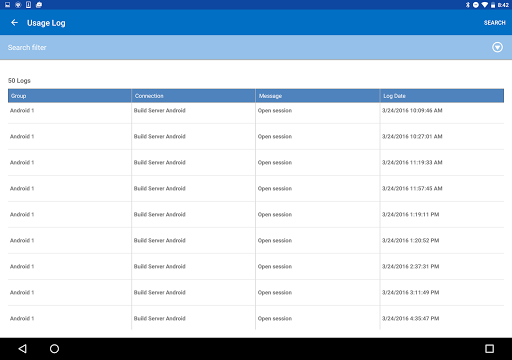Select log entry dated 3/24/2016 10:09:46 AM
This screenshot has height=360, width=512.
(x=256, y=113)
